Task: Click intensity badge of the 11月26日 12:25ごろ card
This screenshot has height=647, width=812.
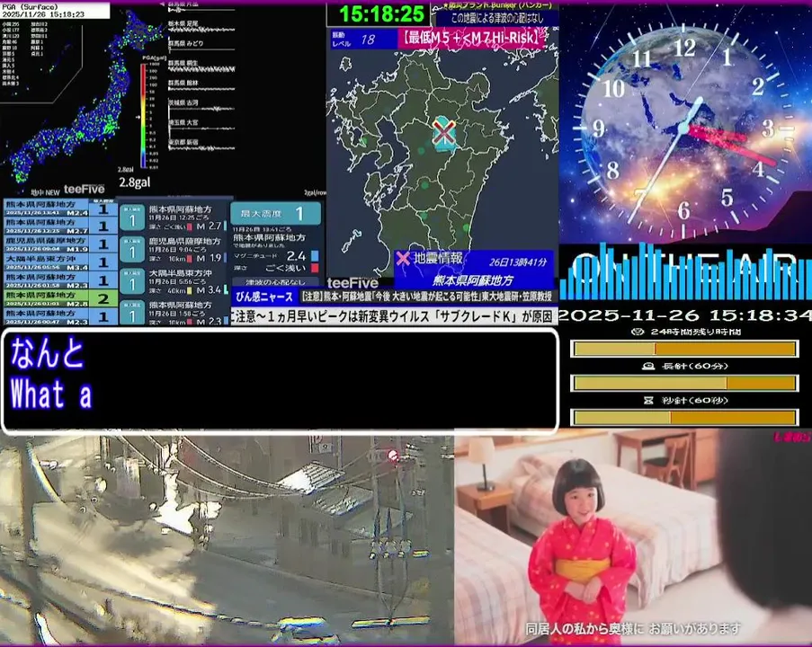Action: pos(131,217)
